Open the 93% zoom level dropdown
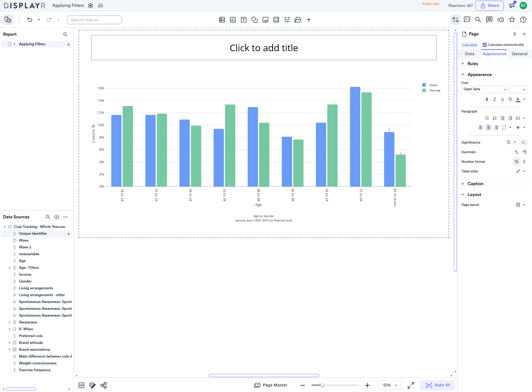The height and width of the screenshot is (392, 532). coord(390,385)
